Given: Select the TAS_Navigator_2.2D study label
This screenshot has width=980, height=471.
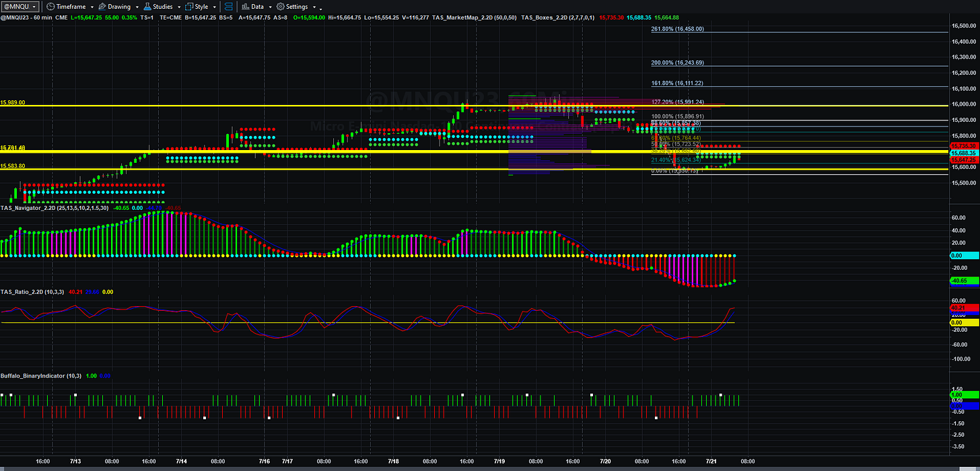Looking at the screenshot, I should [x=27, y=209].
